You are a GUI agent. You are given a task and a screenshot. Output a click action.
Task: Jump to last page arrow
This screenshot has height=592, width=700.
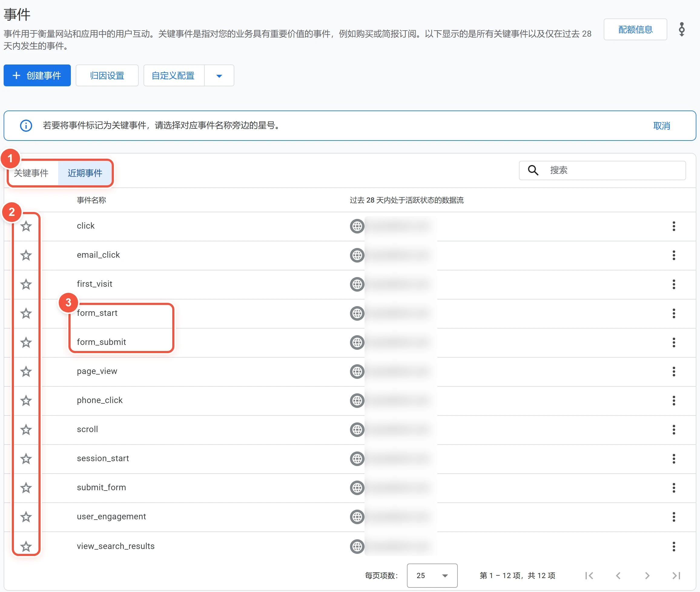click(x=676, y=576)
